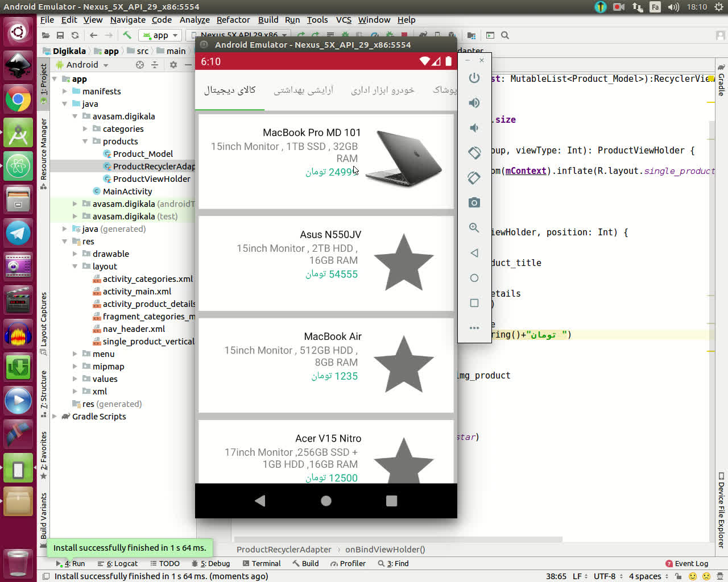Open the app run configuration dropdown

pos(161,35)
